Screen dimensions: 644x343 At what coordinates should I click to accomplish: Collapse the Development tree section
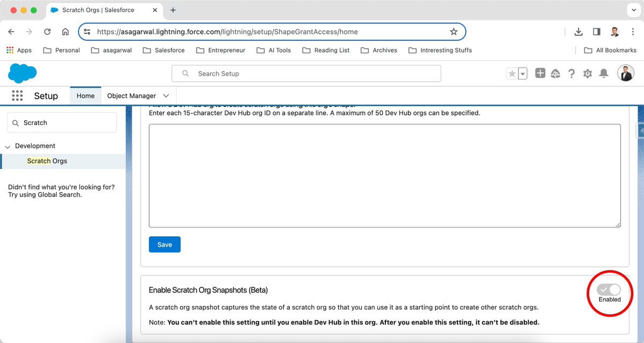tap(8, 146)
